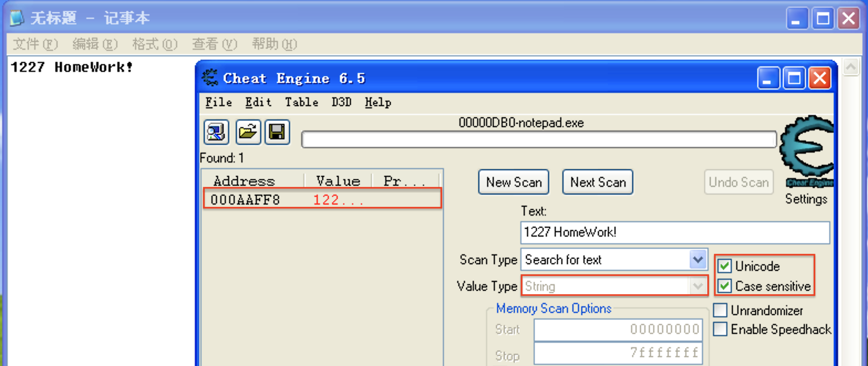The height and width of the screenshot is (366, 868).
Task: Open Notepad 编辑(E) menu
Action: point(95,44)
